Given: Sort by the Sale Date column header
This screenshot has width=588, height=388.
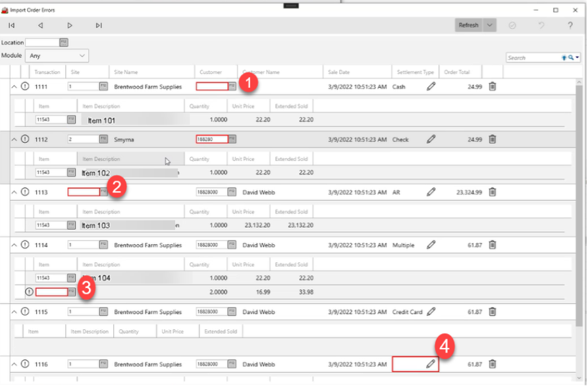Looking at the screenshot, I should tap(339, 72).
